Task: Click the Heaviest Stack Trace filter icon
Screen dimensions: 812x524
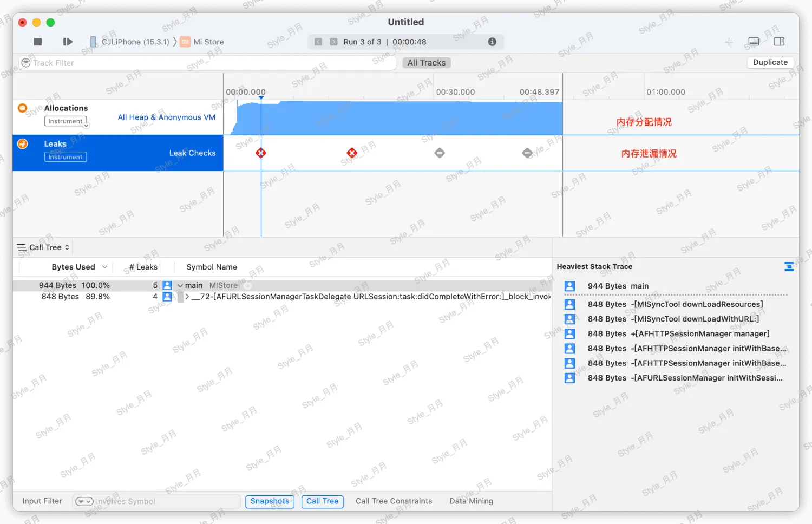Action: coord(789,266)
